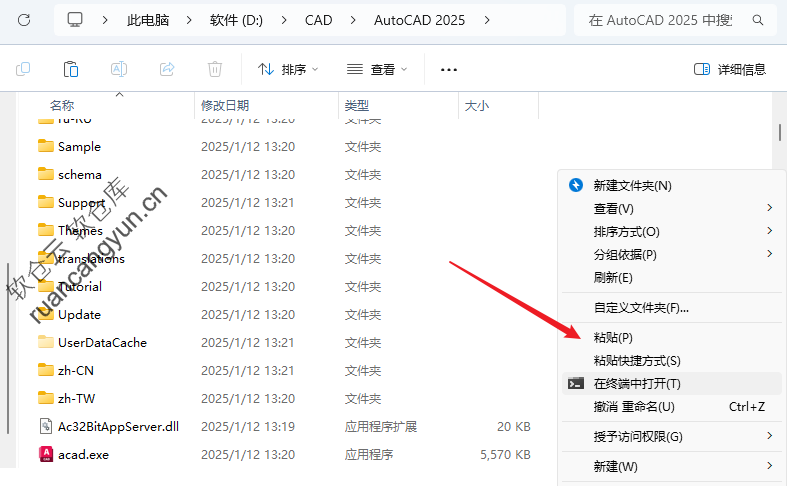Screen dimensions: 787x486
Task: Click the UserDataCache folder icon
Action: [46, 342]
